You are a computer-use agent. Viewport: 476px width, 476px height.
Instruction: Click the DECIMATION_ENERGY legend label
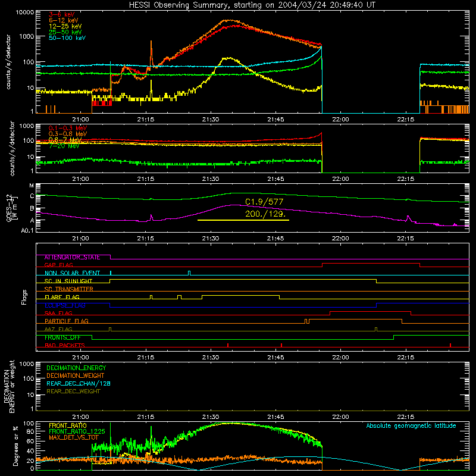pos(76,368)
